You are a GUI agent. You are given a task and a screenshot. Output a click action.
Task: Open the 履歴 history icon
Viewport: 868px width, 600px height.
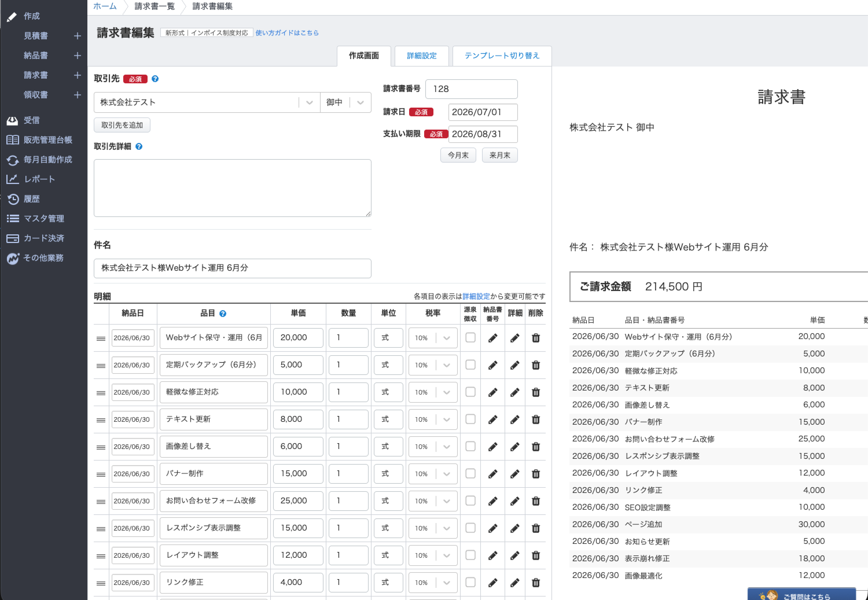(13, 199)
